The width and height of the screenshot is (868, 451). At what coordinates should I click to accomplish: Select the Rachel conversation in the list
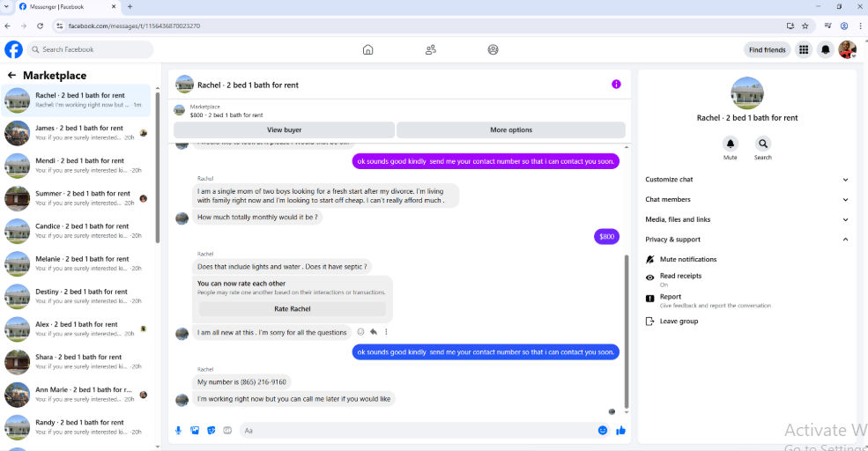pos(77,100)
